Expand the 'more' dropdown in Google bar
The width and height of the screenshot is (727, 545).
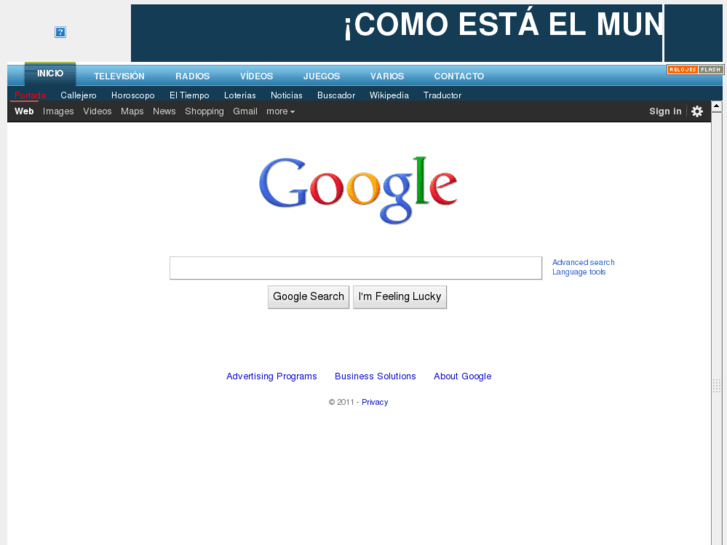[x=281, y=111]
